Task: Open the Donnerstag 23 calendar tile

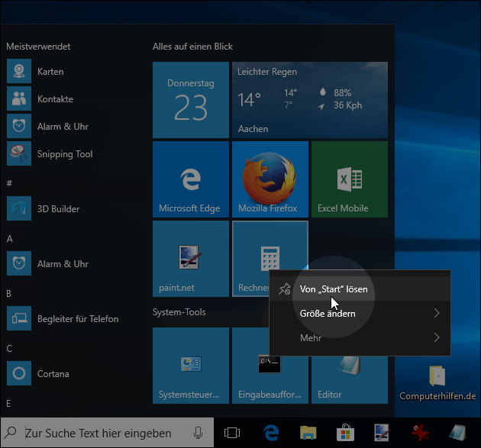Action: [x=191, y=100]
